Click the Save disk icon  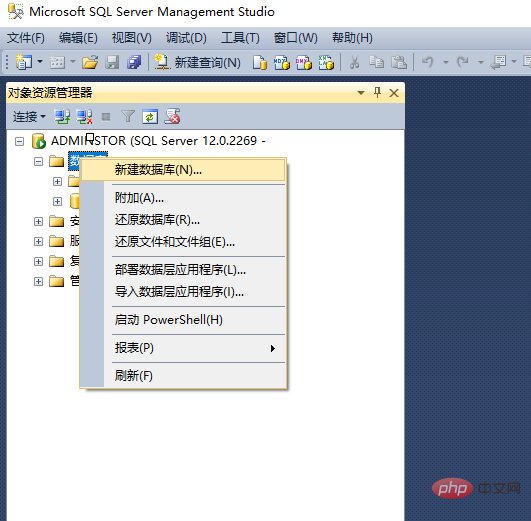112,62
